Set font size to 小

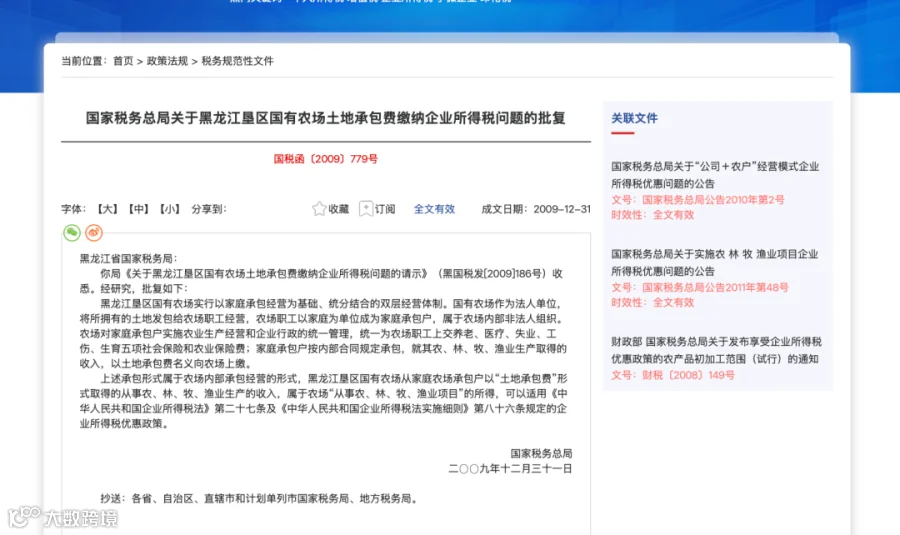click(169, 209)
